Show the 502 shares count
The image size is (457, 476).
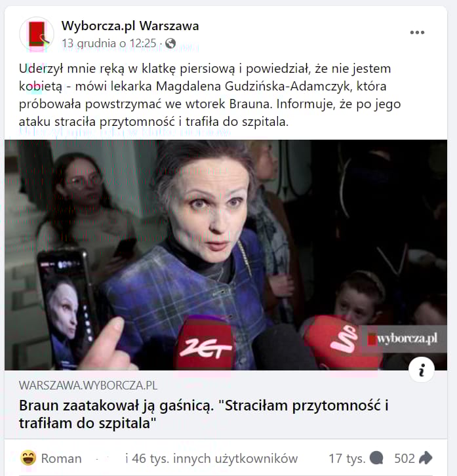coord(405,458)
